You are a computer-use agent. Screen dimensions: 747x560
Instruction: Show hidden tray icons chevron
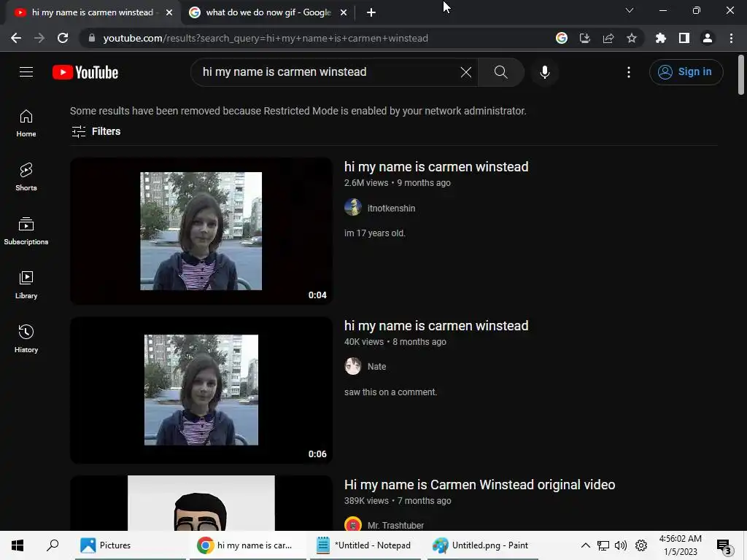point(586,545)
